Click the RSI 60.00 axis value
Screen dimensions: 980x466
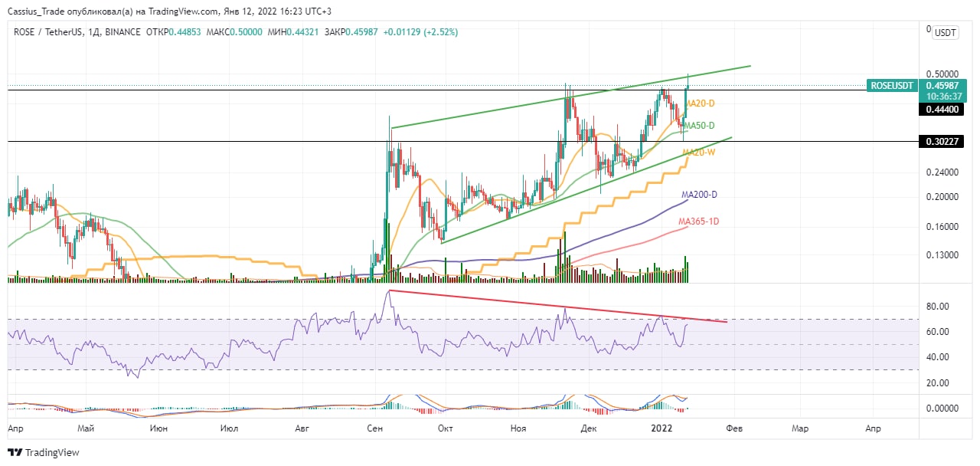click(x=938, y=332)
